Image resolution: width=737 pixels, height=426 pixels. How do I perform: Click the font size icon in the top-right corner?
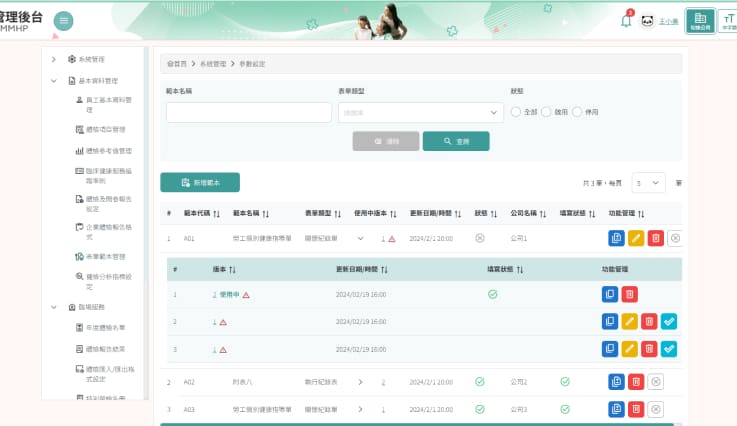[728, 21]
